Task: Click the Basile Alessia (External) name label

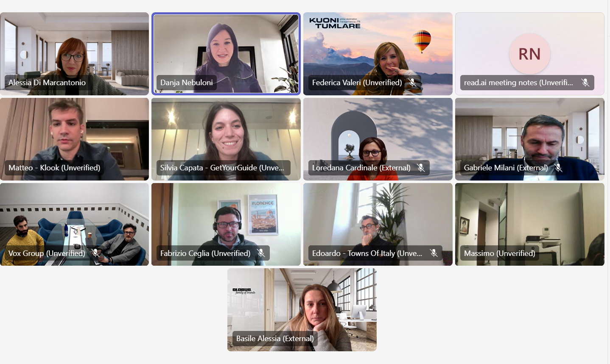Action: coord(275,339)
